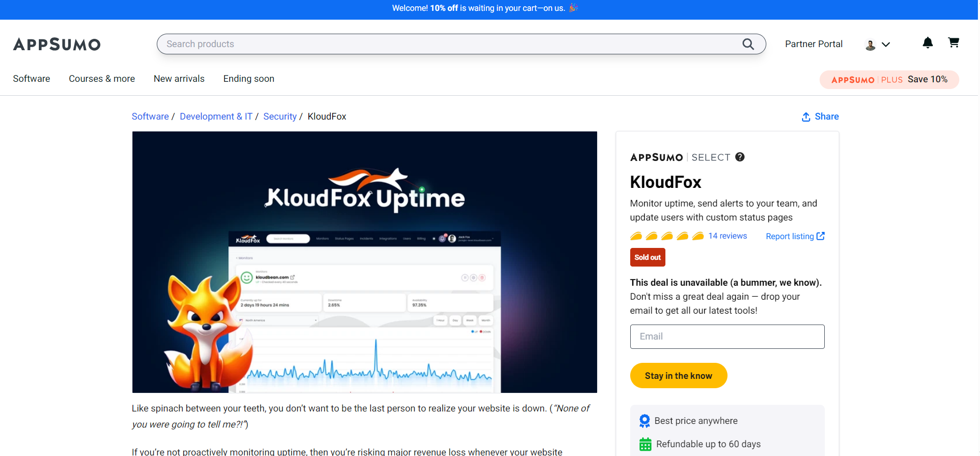Image resolution: width=980 pixels, height=456 pixels.
Task: Open the notifications bell
Action: pos(927,43)
